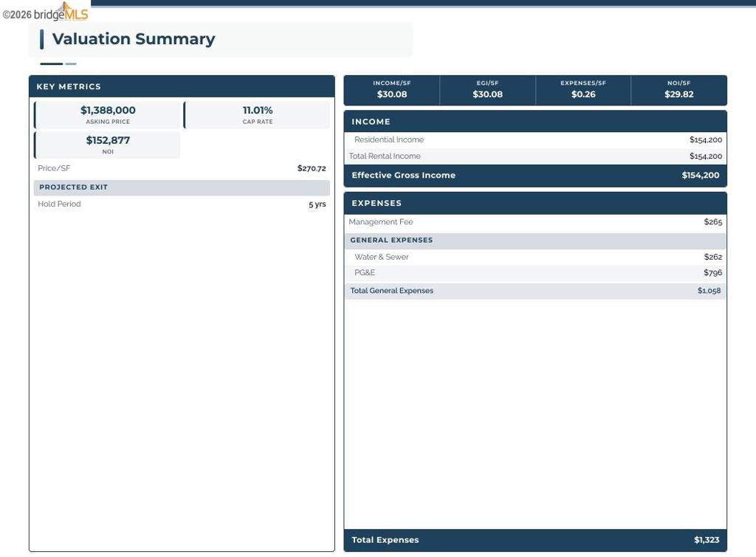756x557 pixels.
Task: Click the Water & Sewer $262 amount
Action: pos(712,257)
